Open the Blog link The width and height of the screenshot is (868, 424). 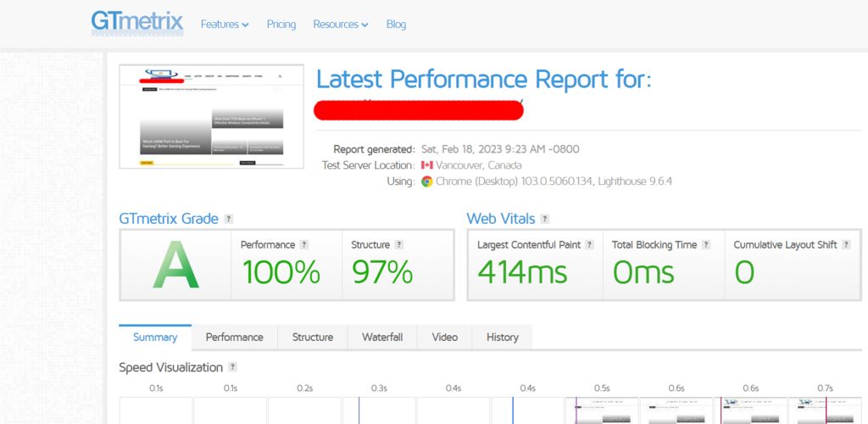point(396,25)
